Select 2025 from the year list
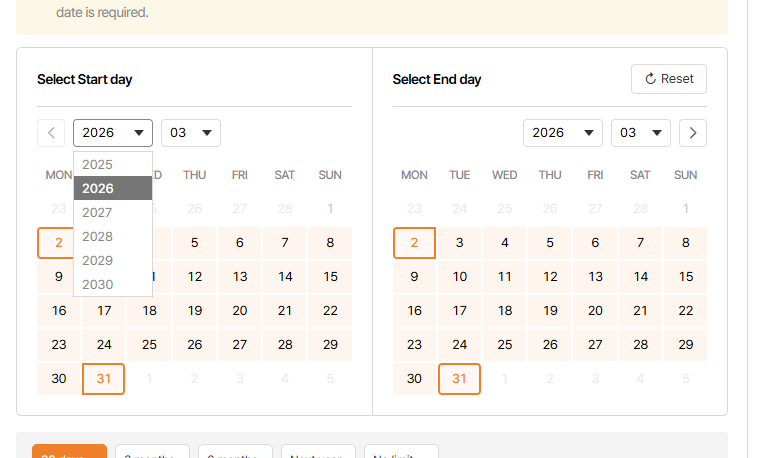 (98, 165)
